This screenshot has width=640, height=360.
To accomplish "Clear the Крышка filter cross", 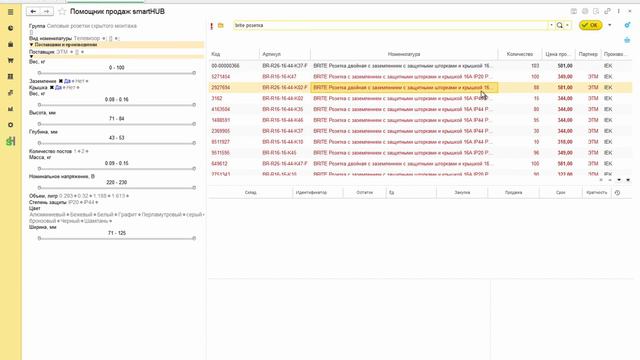I will [51, 87].
